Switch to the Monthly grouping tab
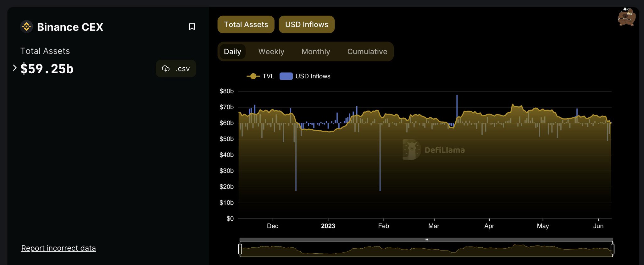Image resolution: width=644 pixels, height=265 pixels. coord(316,52)
